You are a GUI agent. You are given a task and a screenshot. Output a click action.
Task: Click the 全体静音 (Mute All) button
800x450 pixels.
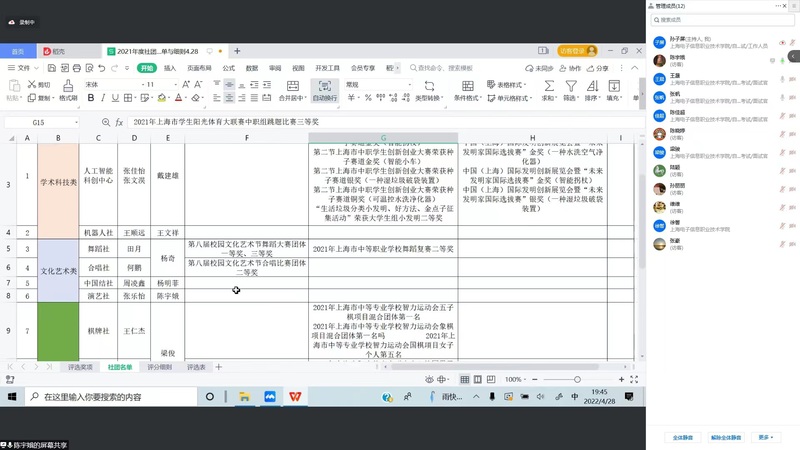point(683,438)
